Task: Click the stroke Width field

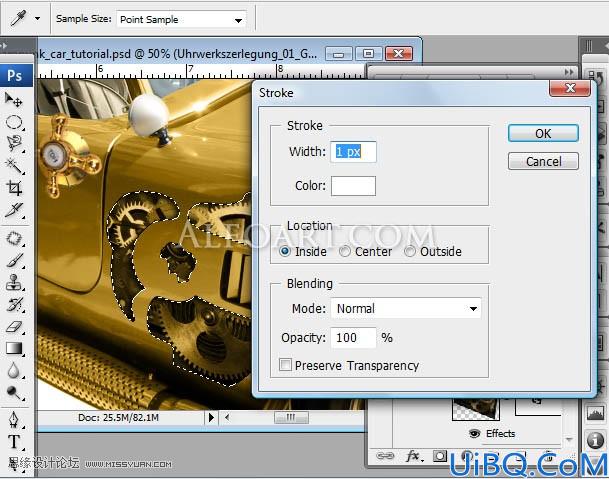Action: 353,152
